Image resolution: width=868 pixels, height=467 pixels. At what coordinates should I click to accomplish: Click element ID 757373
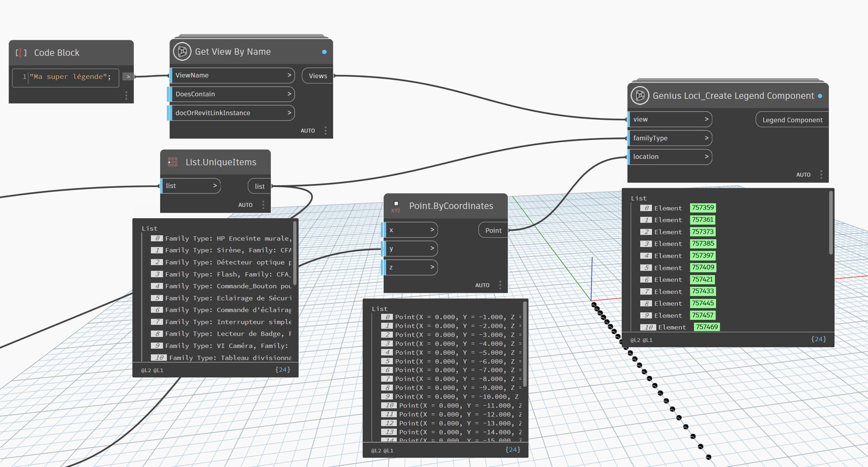pos(703,232)
